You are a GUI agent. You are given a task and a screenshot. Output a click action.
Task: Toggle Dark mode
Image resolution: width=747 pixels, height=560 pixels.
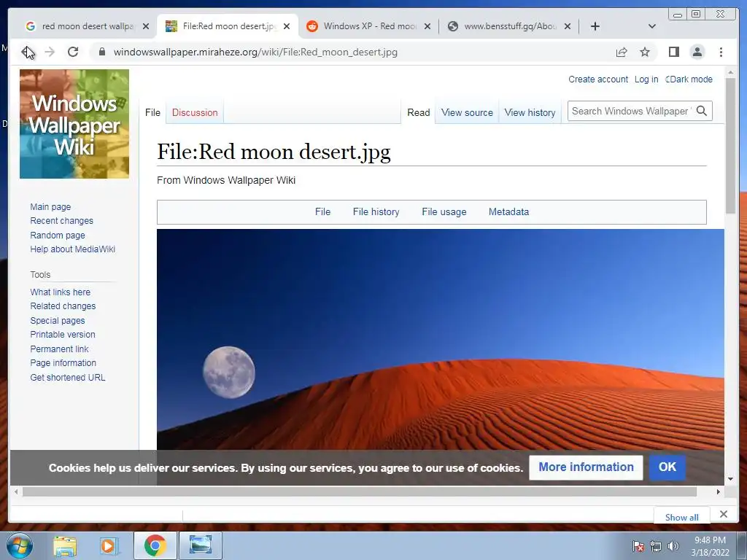click(x=689, y=79)
